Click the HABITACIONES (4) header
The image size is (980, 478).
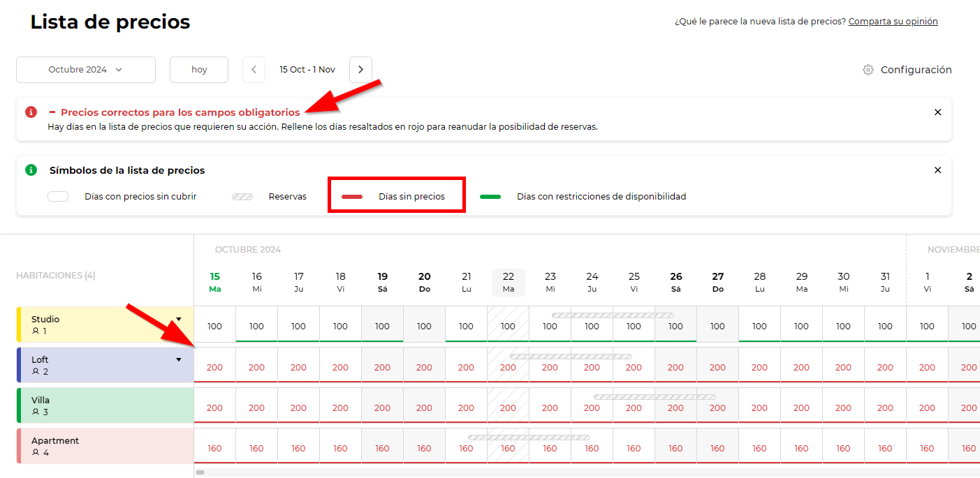coord(56,276)
